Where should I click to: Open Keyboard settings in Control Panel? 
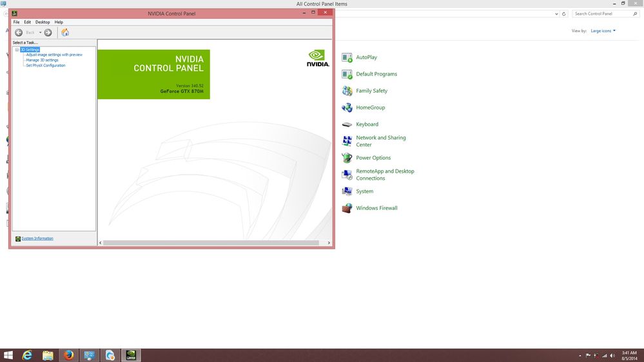coord(367,124)
